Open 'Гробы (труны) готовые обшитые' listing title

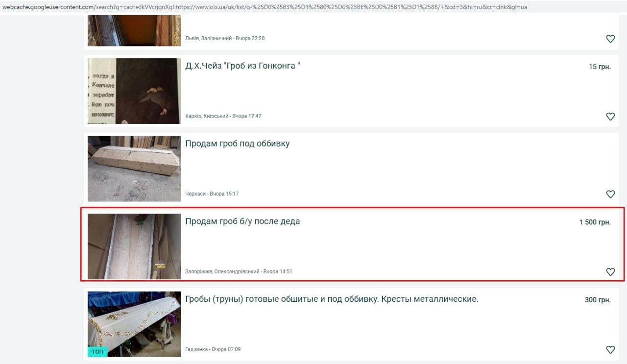point(332,299)
